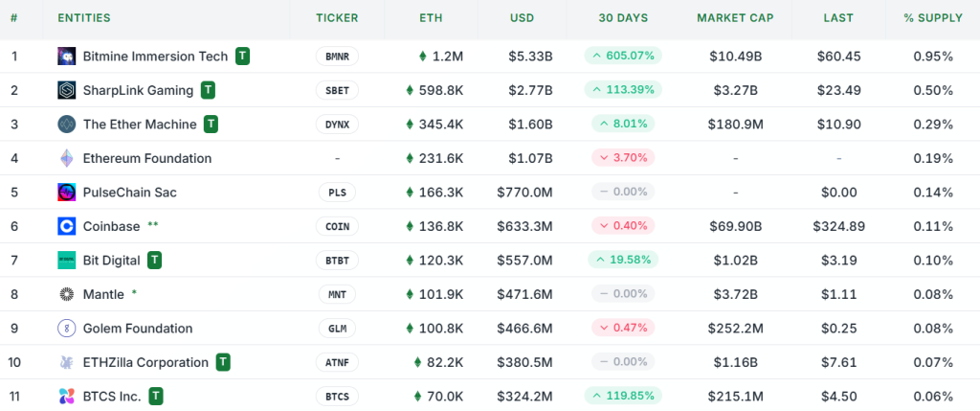The width and height of the screenshot is (980, 411).
Task: Click the Golem Foundation logo icon
Action: coord(66,328)
